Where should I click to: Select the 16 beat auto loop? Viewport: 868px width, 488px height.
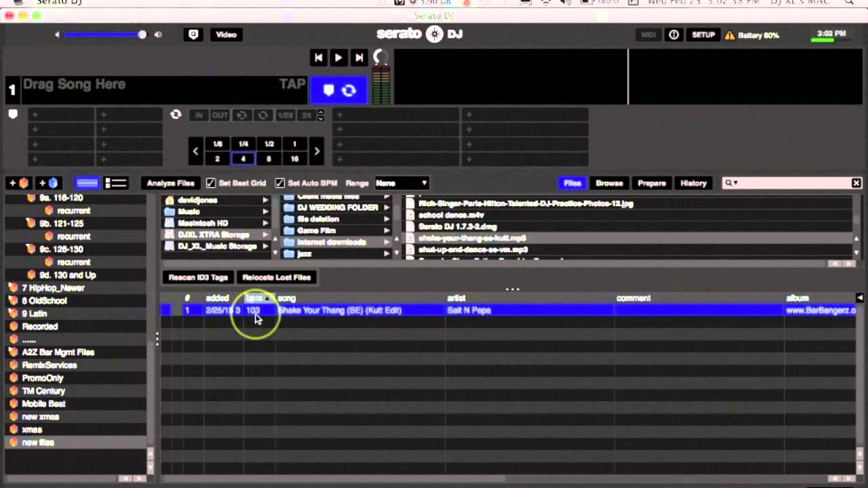pos(294,159)
